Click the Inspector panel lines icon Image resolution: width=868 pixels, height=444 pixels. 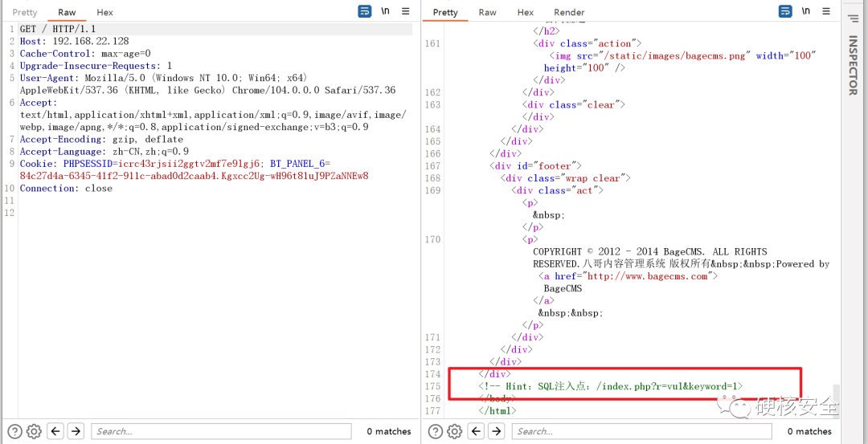[853, 18]
